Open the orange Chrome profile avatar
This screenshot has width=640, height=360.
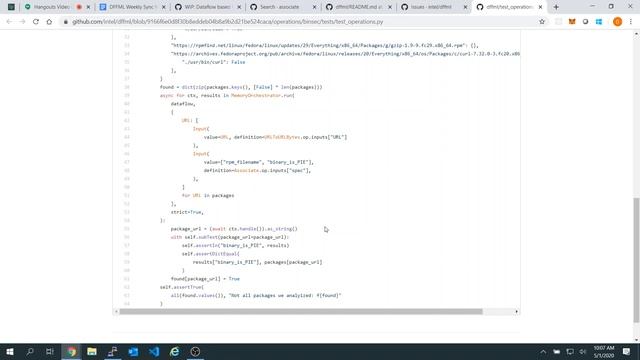click(x=617, y=22)
